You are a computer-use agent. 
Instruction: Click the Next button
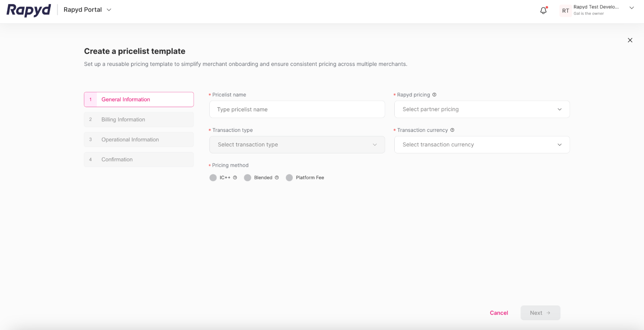540,313
